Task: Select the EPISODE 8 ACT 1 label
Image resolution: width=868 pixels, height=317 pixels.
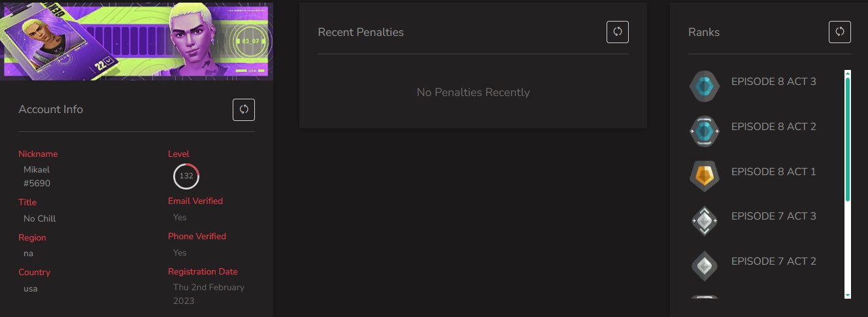Action: [774, 172]
